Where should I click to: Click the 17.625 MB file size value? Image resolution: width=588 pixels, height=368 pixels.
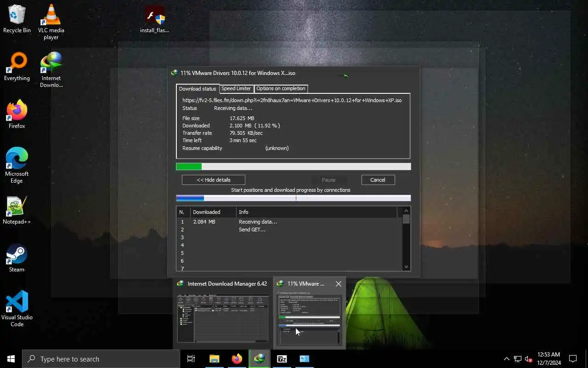242,118
